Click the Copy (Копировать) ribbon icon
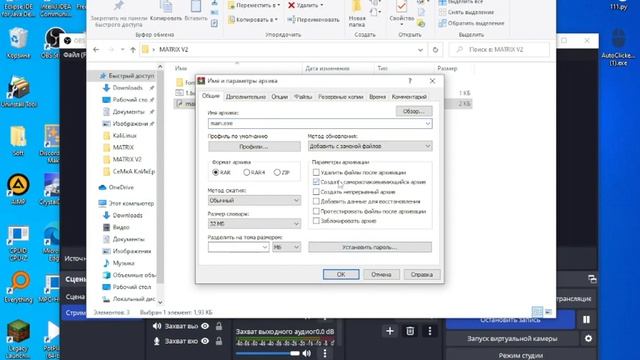 click(x=166, y=11)
